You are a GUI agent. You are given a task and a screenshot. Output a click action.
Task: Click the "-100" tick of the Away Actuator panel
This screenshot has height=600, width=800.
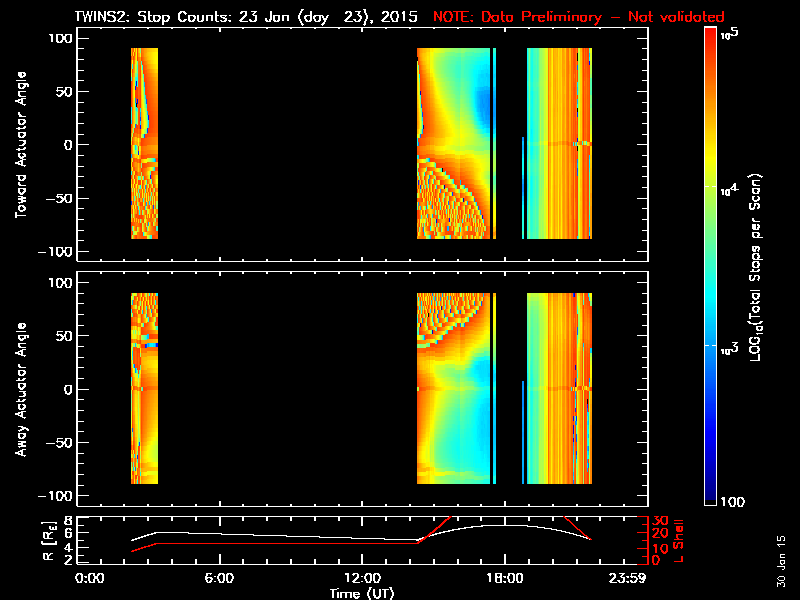[55, 496]
